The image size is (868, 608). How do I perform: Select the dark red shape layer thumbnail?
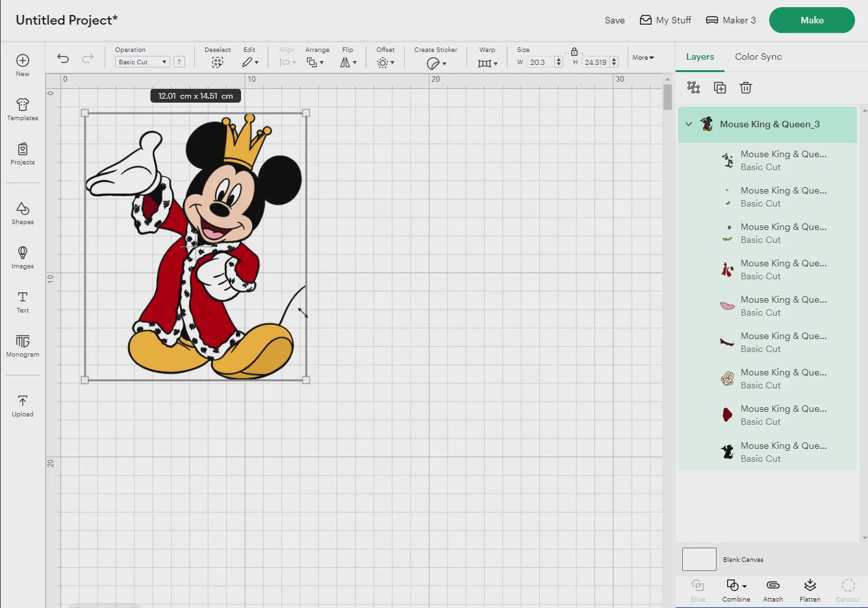point(728,414)
